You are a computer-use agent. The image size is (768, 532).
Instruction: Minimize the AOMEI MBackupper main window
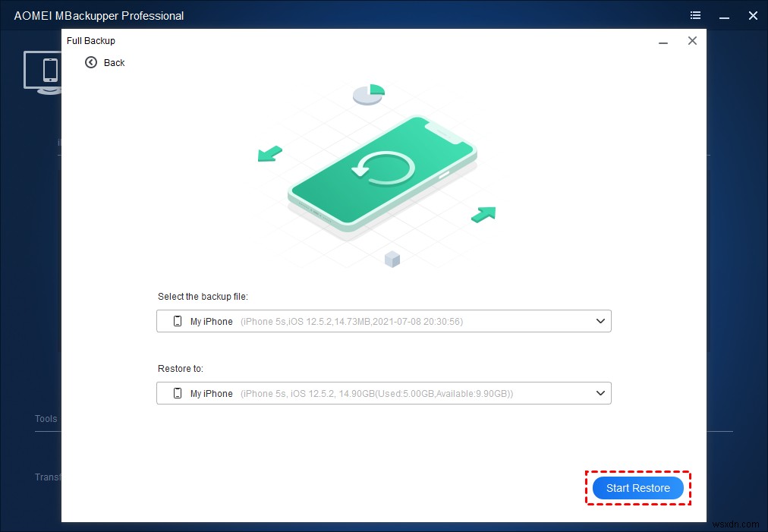pos(725,17)
